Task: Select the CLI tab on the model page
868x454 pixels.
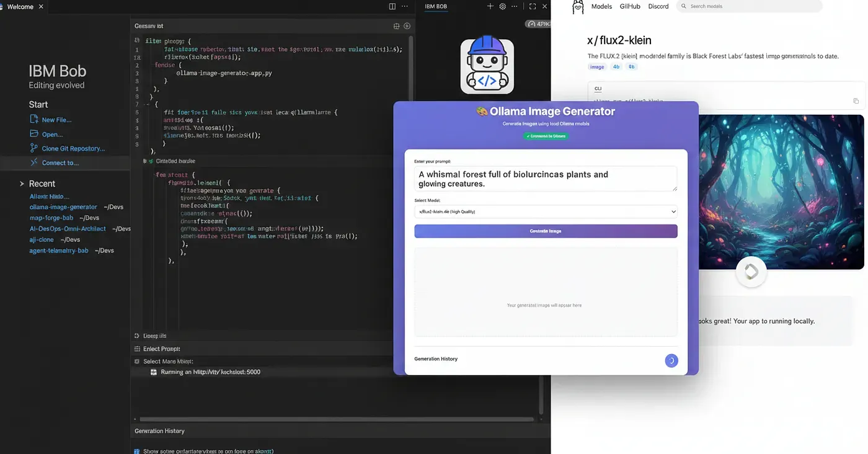Action: (598, 89)
